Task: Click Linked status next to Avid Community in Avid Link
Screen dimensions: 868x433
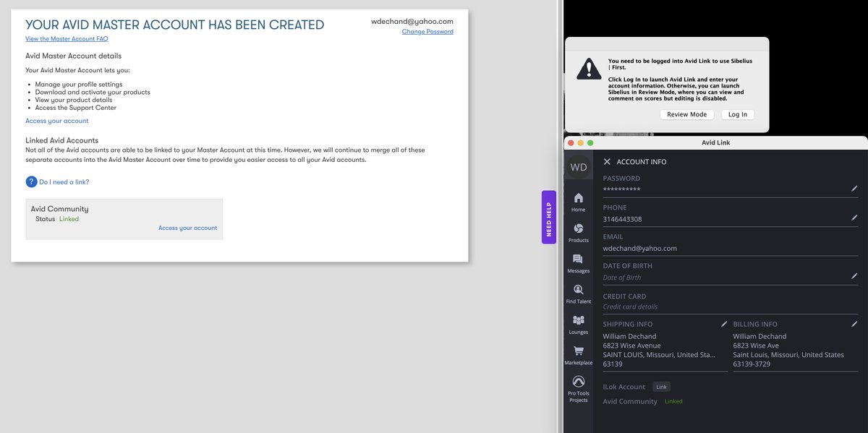Action: pyautogui.click(x=673, y=401)
